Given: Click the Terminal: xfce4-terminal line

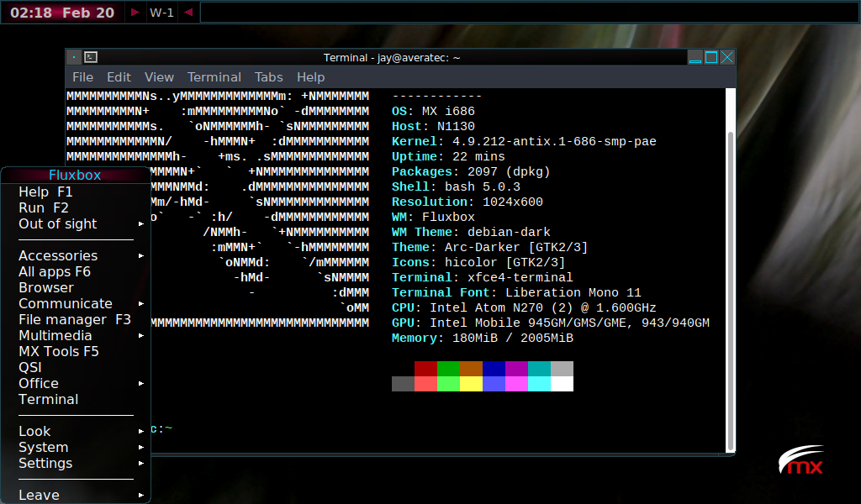Looking at the screenshot, I should pyautogui.click(x=482, y=277).
